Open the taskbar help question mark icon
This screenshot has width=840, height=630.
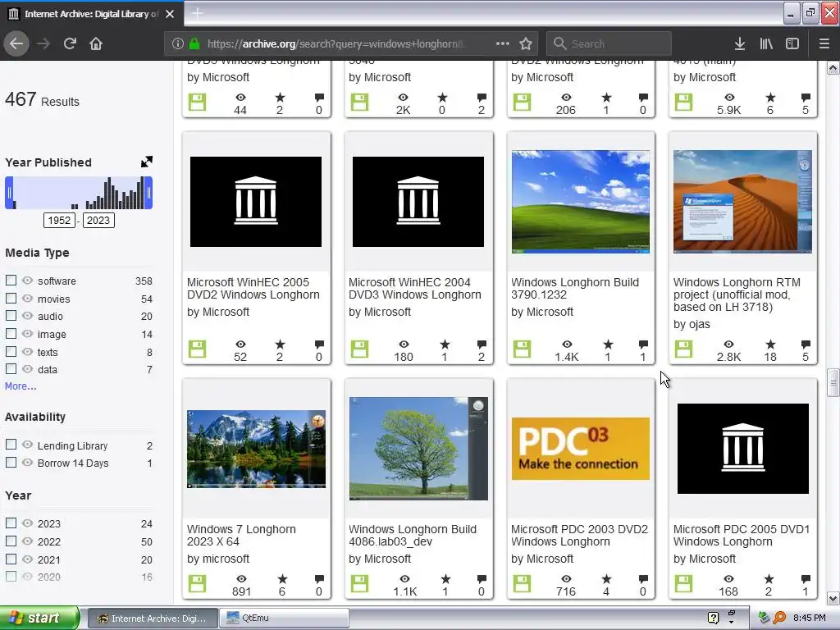click(713, 618)
